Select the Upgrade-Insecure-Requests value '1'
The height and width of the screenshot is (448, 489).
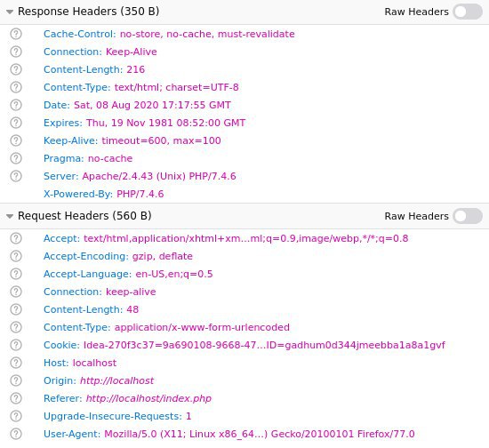point(188,416)
